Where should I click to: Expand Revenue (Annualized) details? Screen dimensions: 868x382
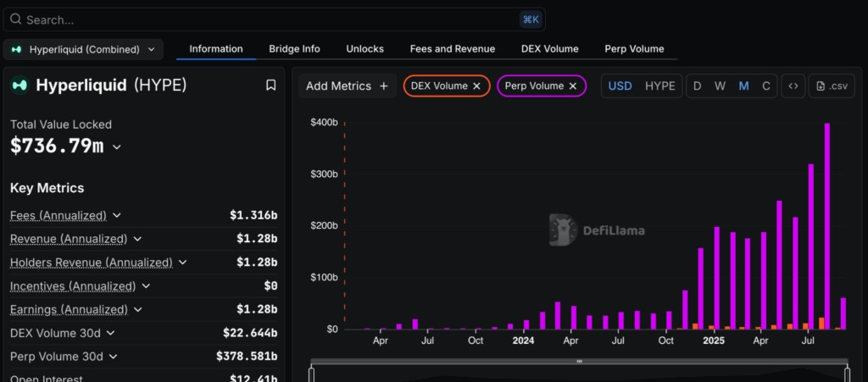tap(137, 239)
